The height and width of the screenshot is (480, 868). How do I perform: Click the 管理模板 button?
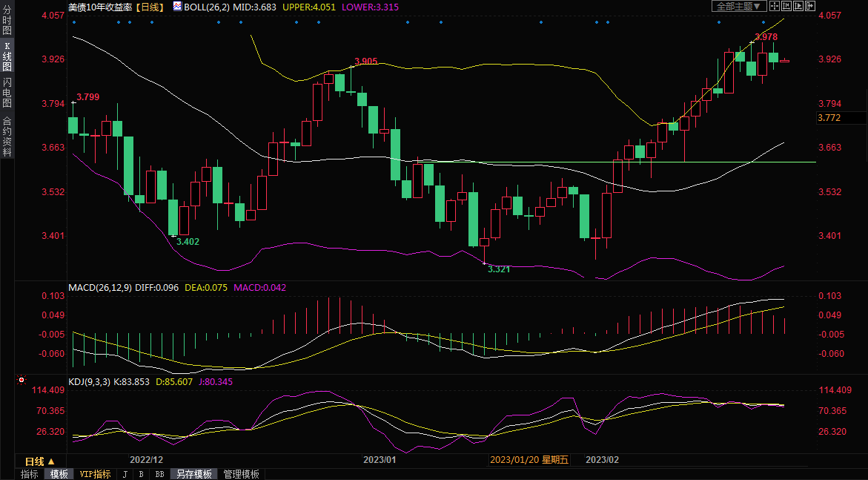tap(242, 474)
